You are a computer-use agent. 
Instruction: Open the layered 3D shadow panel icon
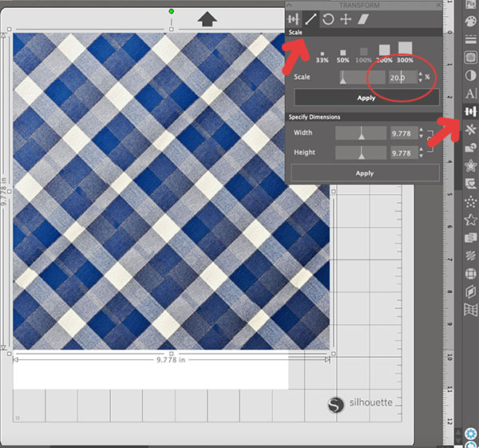click(x=470, y=291)
